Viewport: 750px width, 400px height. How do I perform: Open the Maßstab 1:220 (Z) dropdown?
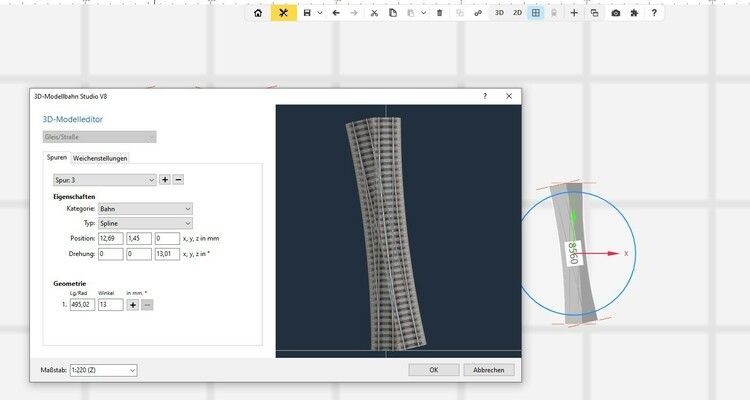click(102, 370)
